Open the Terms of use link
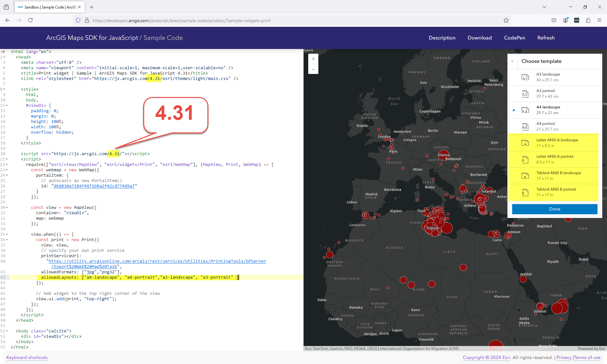The image size is (607, 364). (587, 357)
